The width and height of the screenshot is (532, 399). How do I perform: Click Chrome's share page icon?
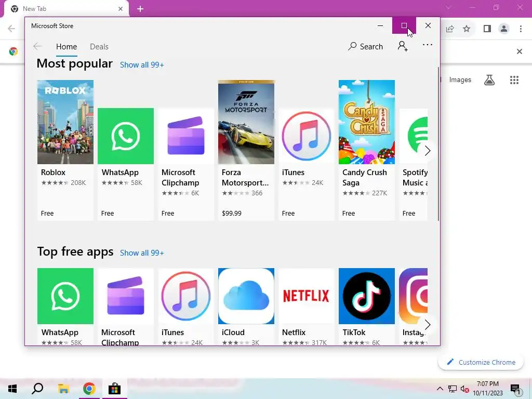[450, 29]
